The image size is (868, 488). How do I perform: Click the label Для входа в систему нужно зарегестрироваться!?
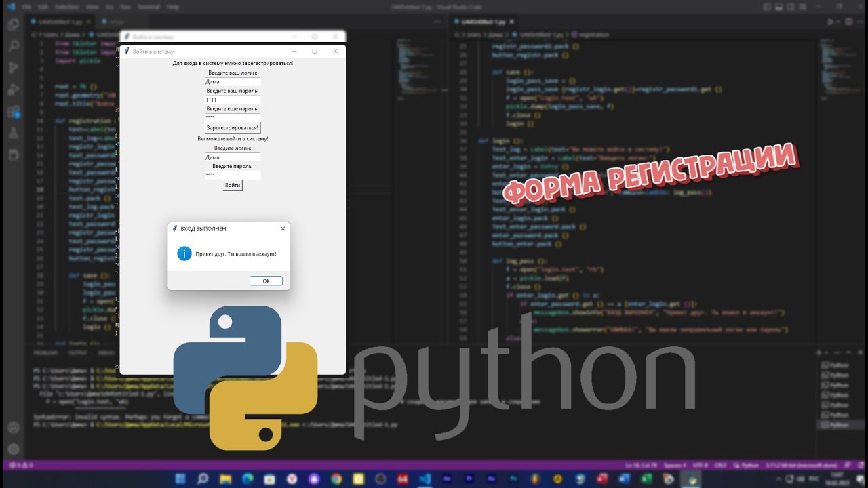point(233,63)
